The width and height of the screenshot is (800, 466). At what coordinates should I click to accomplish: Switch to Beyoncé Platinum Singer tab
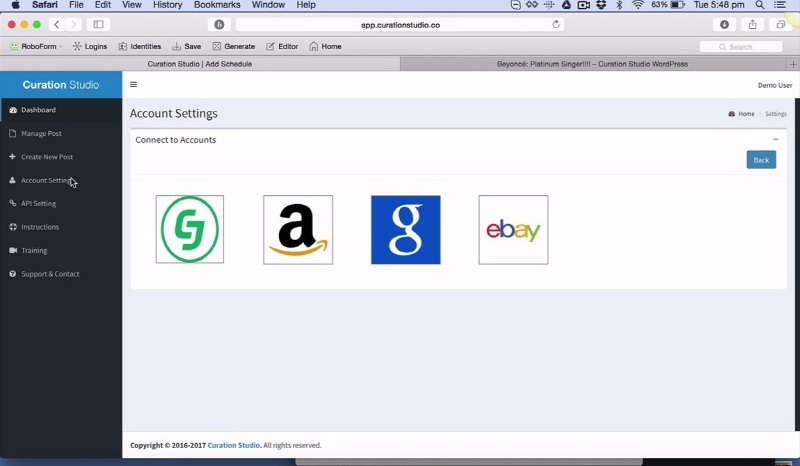coord(592,64)
